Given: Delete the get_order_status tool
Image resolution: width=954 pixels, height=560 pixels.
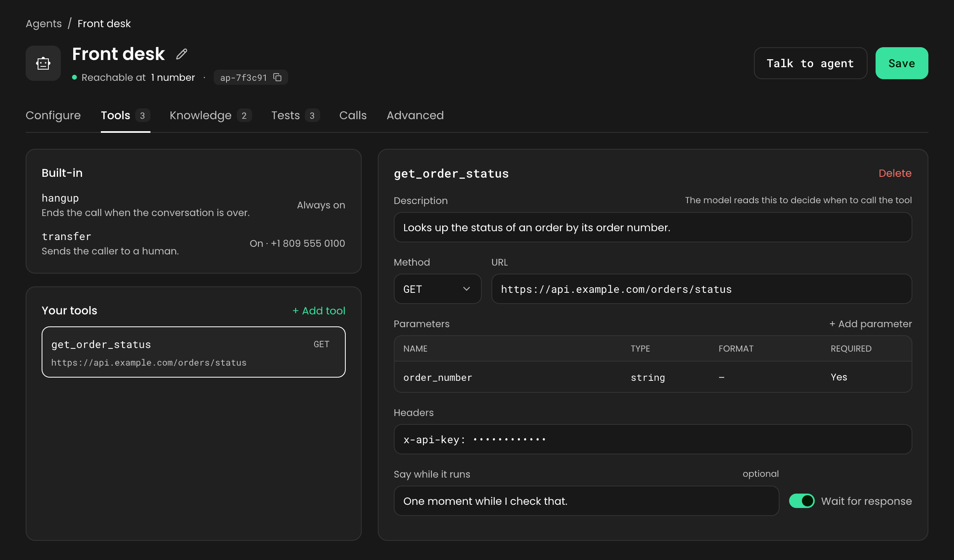Looking at the screenshot, I should 895,173.
